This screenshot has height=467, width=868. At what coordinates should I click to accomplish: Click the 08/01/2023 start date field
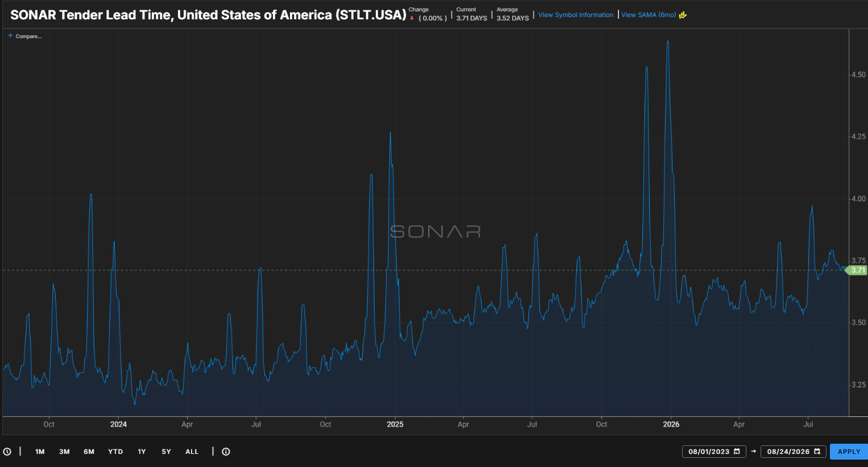click(x=714, y=452)
